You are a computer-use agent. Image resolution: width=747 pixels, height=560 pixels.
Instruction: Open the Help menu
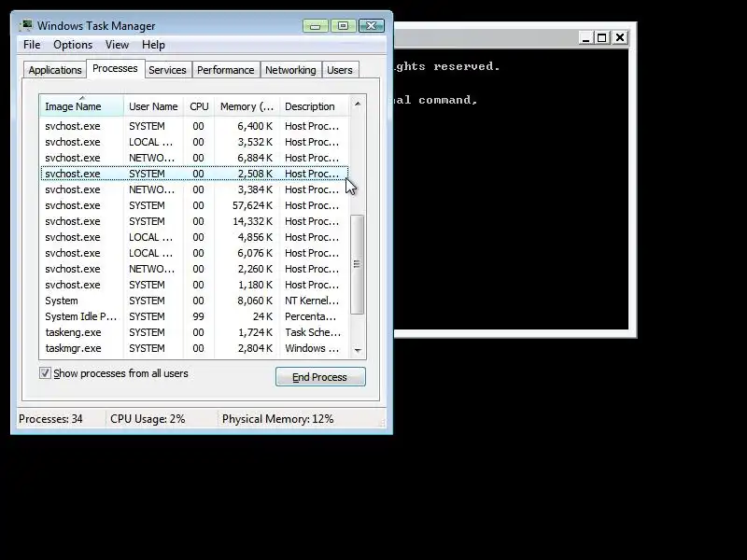click(x=153, y=45)
